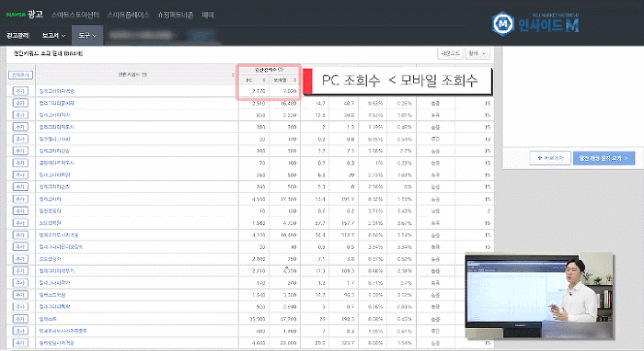Open keyword link in the 22,000 mobile row

[x=57, y=343]
